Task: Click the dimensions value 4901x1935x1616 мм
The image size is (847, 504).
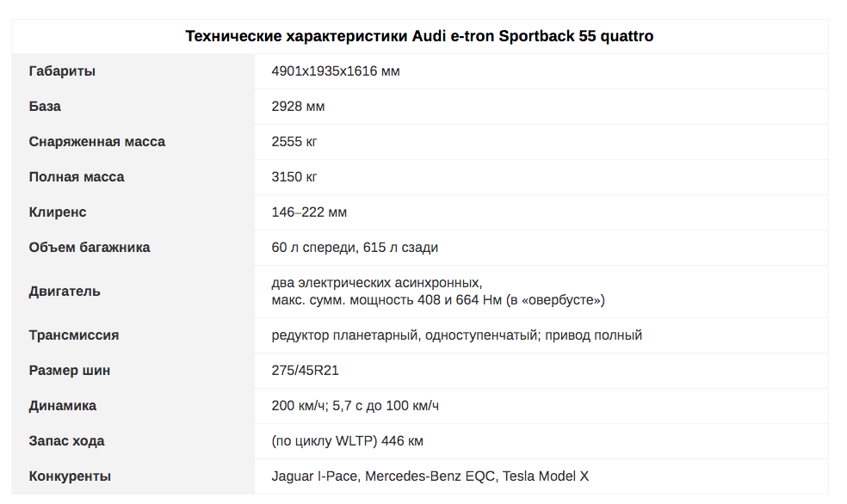Action: (336, 71)
